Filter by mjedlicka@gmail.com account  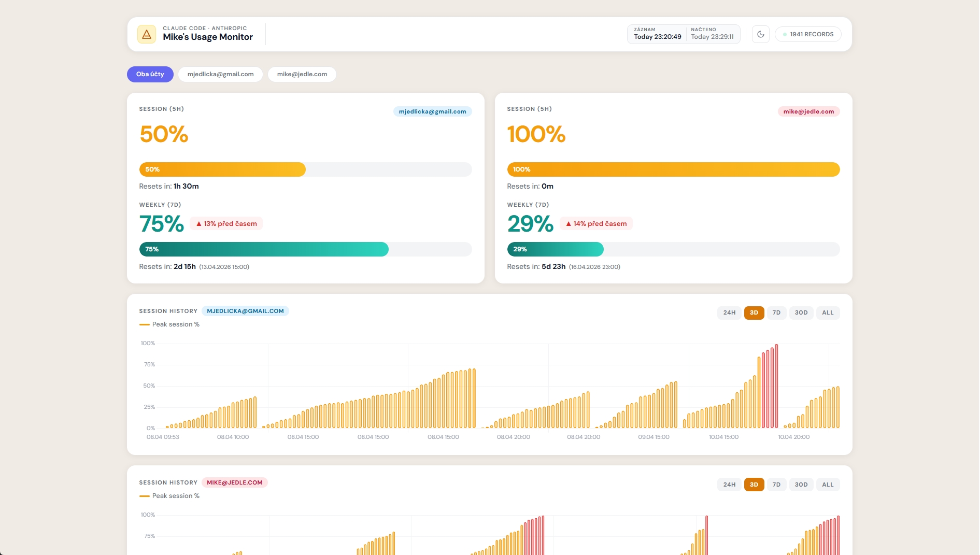(x=220, y=74)
